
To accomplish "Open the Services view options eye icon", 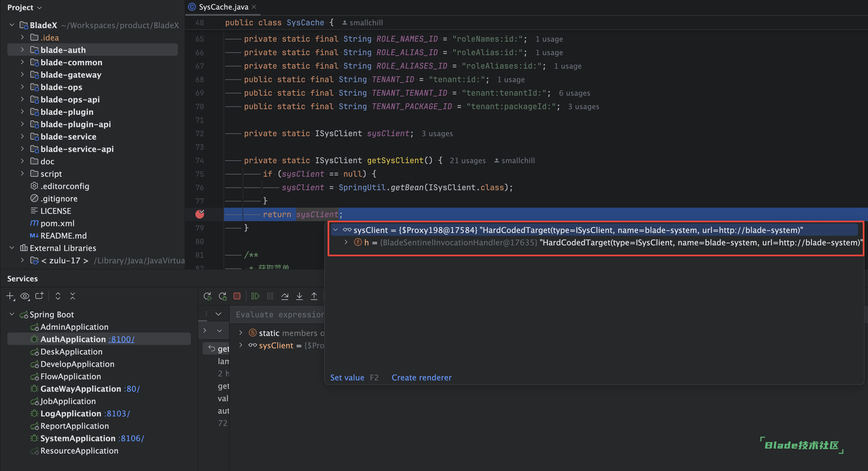I will [25, 296].
